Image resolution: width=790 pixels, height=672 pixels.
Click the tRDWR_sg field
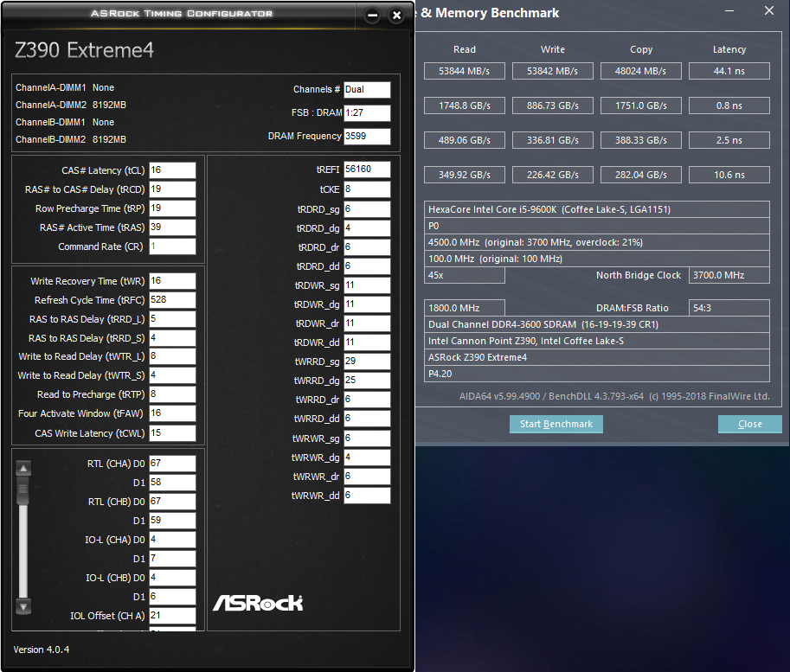pyautogui.click(x=367, y=285)
